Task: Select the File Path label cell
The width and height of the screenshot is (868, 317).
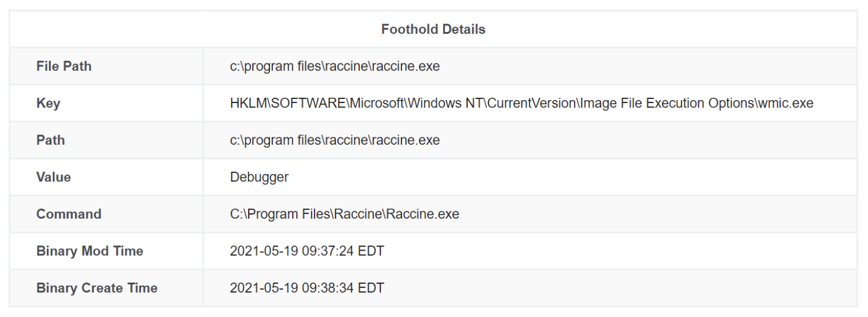Action: coord(106,66)
